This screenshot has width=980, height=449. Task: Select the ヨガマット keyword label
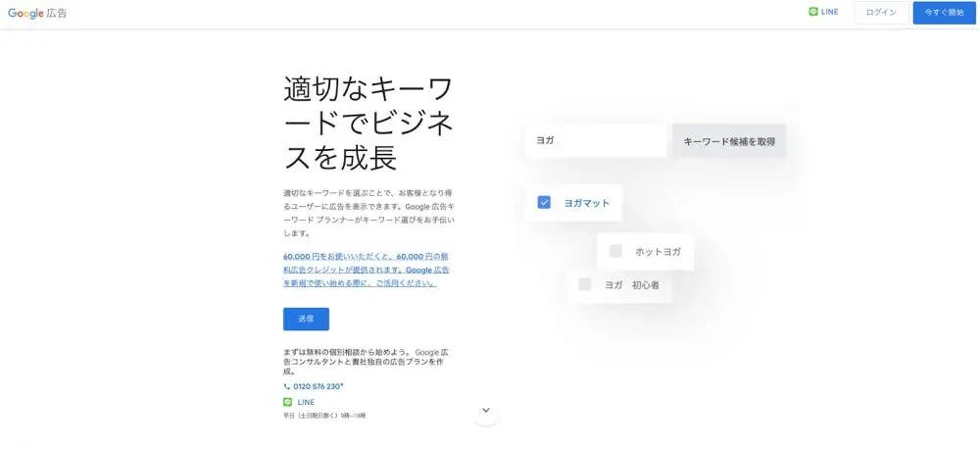coord(586,203)
